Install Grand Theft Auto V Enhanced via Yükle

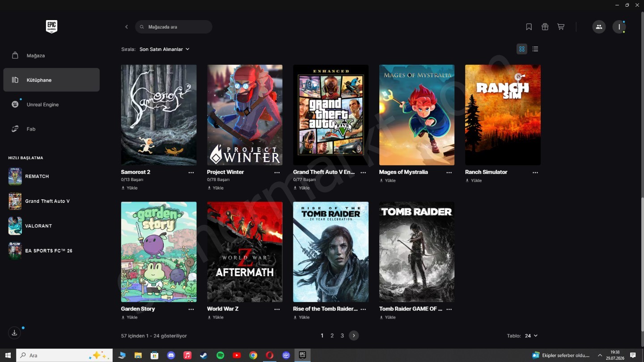tap(302, 188)
